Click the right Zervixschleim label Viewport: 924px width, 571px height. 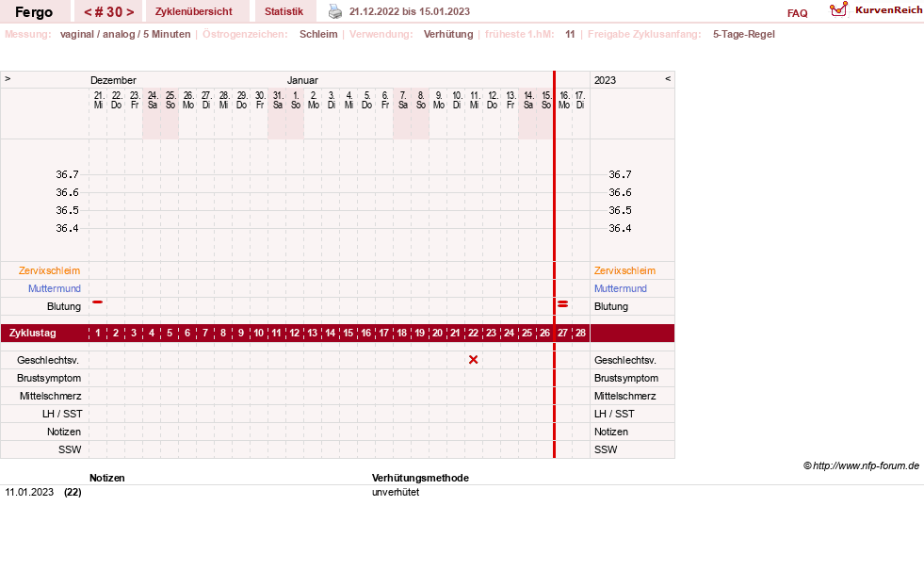point(624,270)
